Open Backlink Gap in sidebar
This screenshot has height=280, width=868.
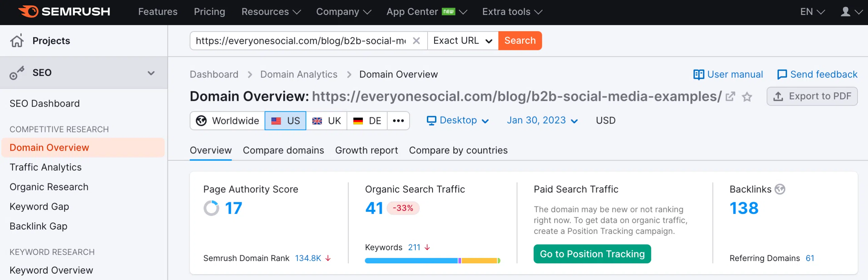click(38, 226)
